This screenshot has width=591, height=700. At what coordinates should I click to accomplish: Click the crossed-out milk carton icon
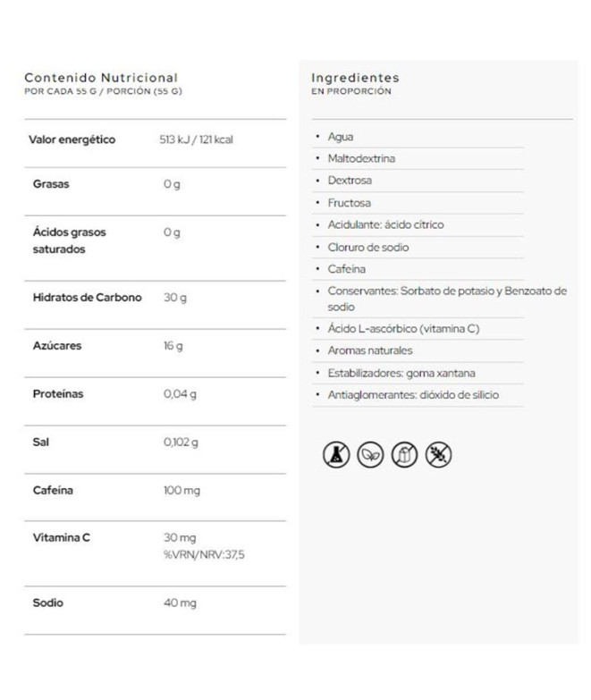(403, 454)
